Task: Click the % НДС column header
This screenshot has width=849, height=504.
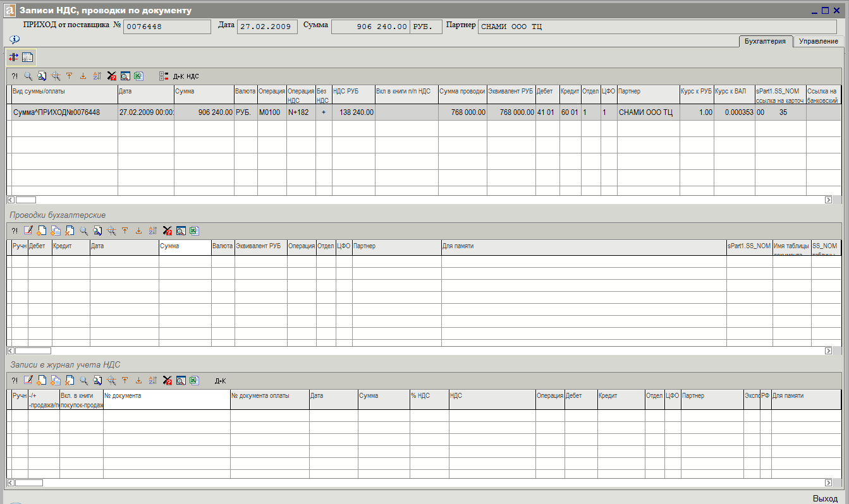Action: pos(429,399)
